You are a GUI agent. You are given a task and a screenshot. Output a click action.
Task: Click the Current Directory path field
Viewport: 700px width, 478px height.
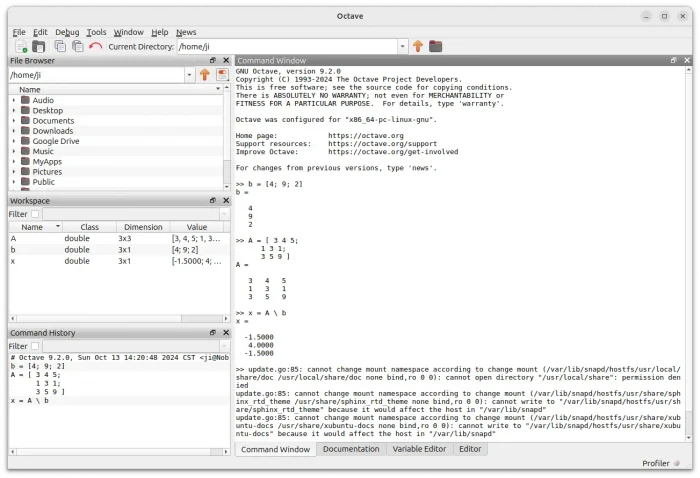click(x=288, y=46)
